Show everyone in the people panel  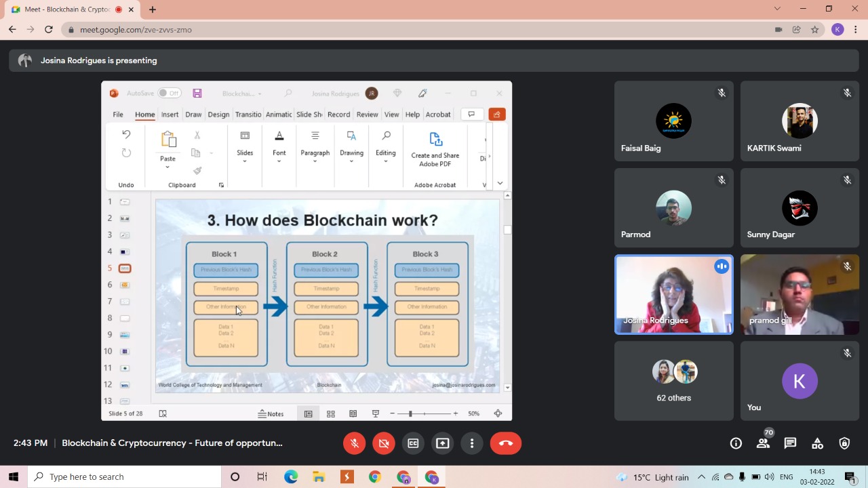[763, 443]
